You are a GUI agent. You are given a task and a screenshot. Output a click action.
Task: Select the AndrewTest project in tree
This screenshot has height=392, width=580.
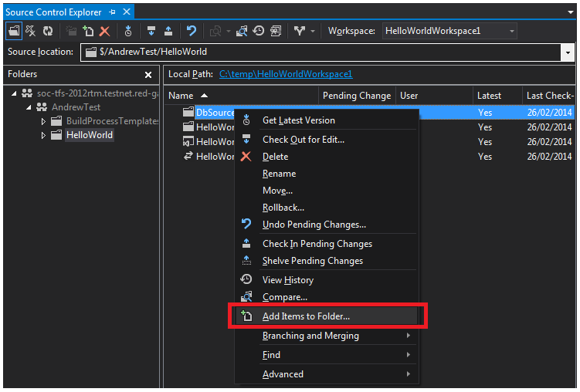pos(76,107)
